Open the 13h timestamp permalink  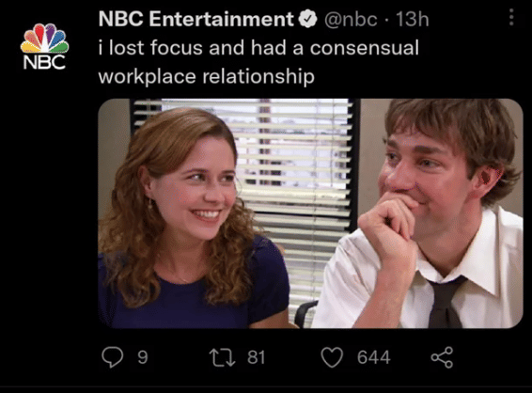[x=413, y=19]
